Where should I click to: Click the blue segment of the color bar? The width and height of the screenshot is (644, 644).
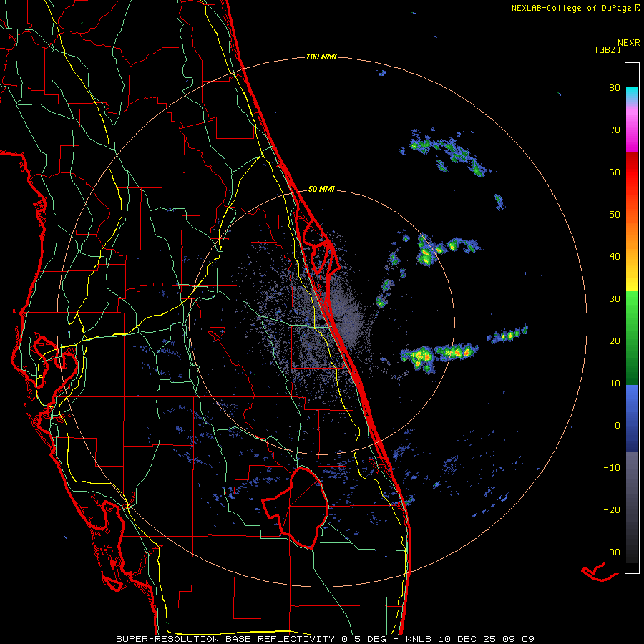pyautogui.click(x=632, y=418)
